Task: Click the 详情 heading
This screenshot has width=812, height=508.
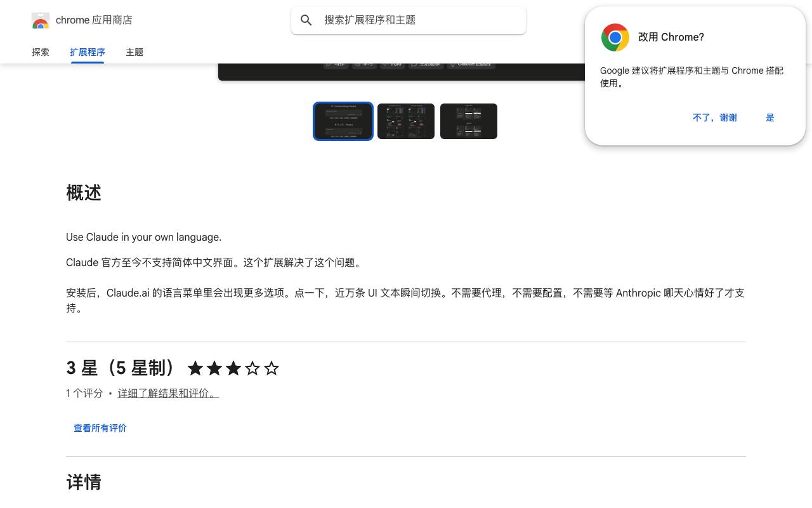Action: [84, 483]
